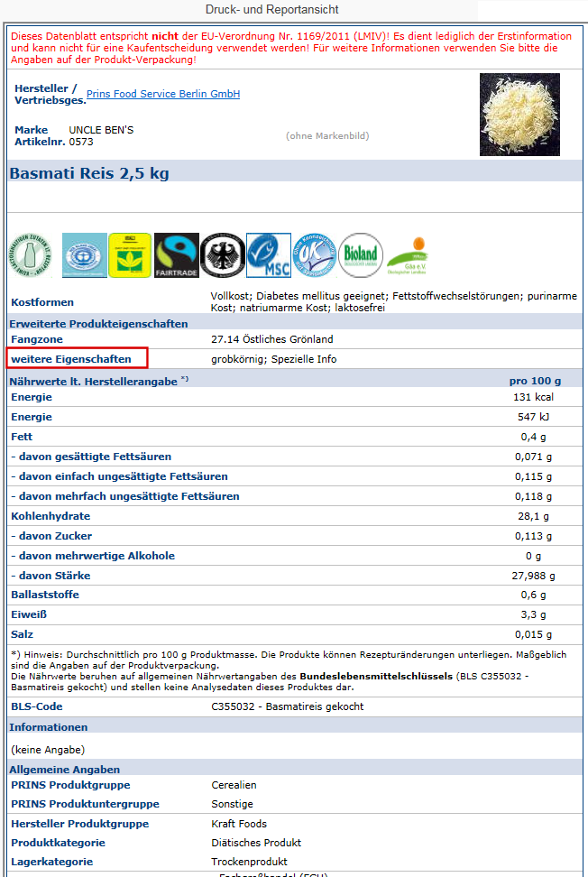The image size is (588, 877).
Task: Click the 'weitere Eigenschaften' label
Action: coord(71,359)
